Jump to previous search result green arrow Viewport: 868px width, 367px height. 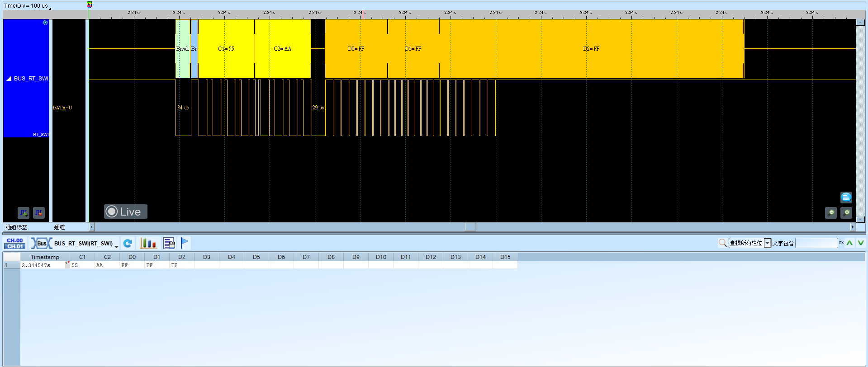[850, 243]
